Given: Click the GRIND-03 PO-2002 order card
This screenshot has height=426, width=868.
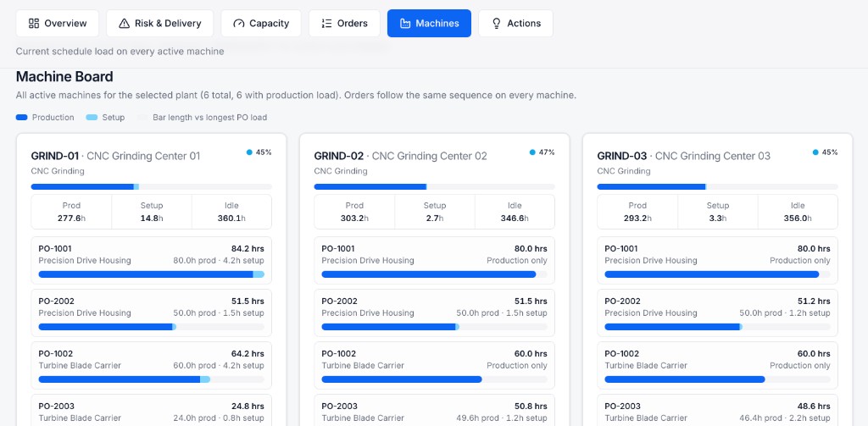Looking at the screenshot, I should coord(717,313).
